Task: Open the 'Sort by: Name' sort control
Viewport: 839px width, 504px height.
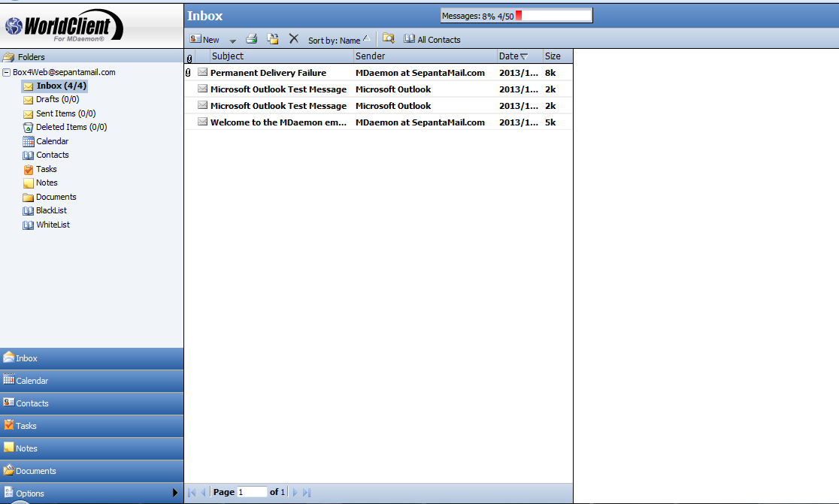Action: (x=339, y=40)
